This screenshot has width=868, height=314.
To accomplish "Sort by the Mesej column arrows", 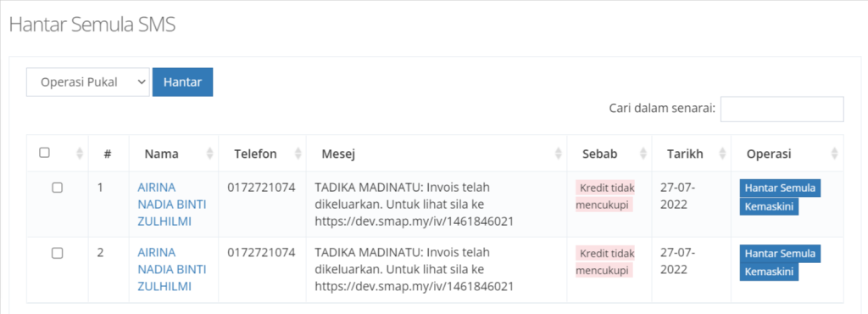I will 559,154.
